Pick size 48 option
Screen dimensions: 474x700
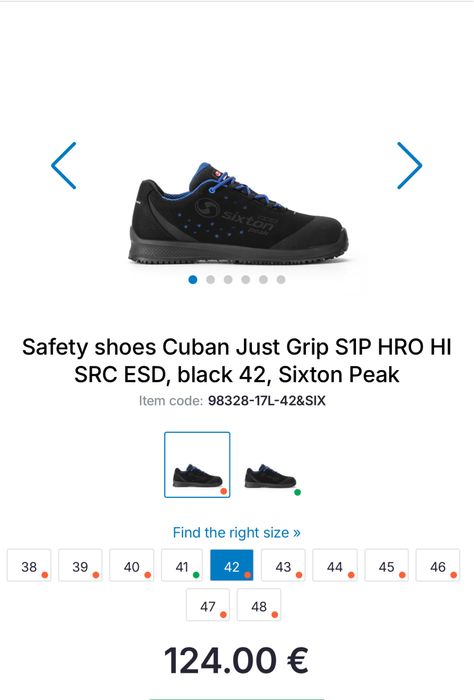tap(259, 605)
